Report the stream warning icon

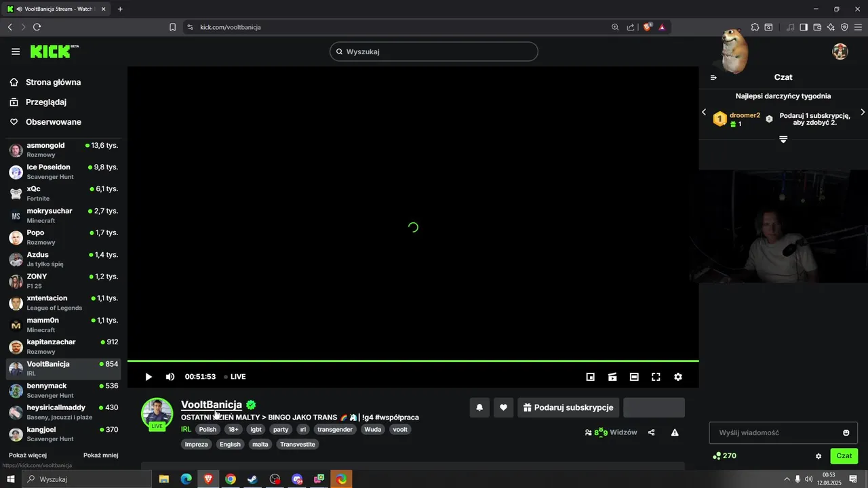coord(675,432)
